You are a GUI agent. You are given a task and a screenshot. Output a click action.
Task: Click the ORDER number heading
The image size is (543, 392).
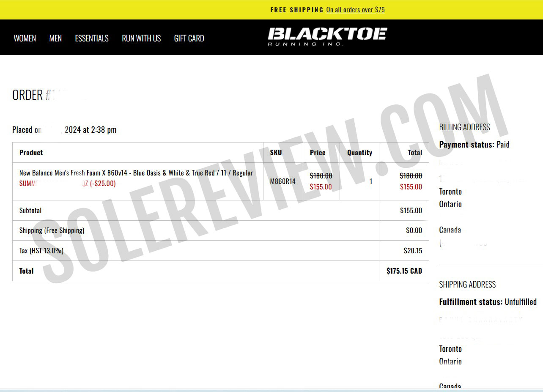pyautogui.click(x=40, y=95)
